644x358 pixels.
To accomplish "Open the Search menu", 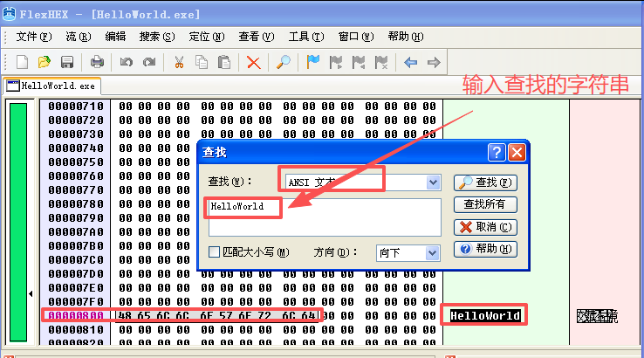I will pyautogui.click(x=157, y=37).
